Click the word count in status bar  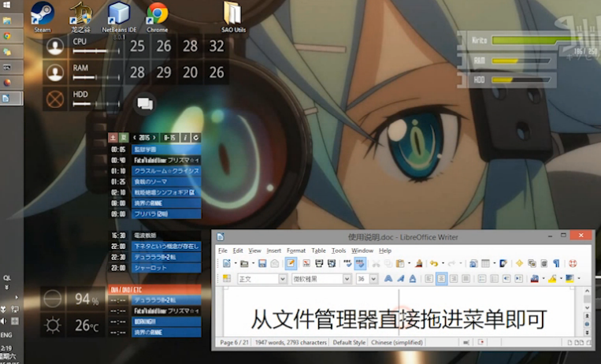coord(291,343)
